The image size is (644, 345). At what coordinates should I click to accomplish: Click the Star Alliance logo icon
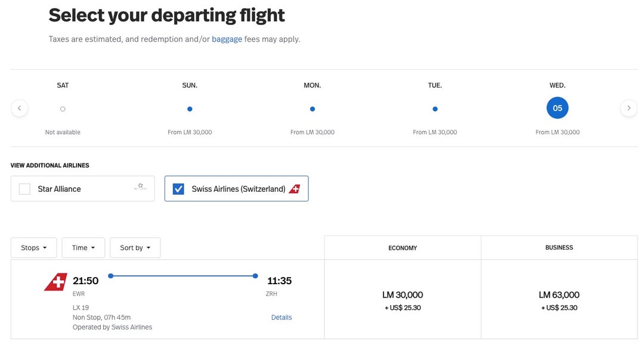[140, 188]
